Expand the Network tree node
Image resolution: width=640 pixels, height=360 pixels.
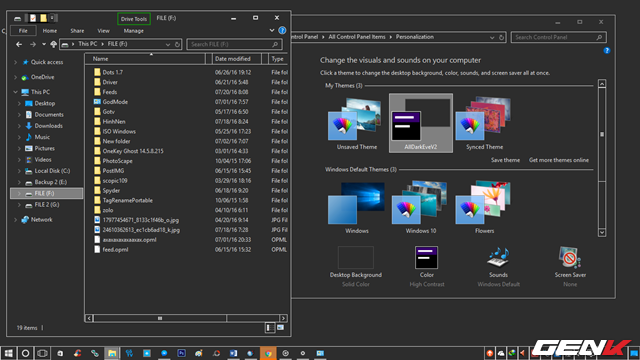click(x=16, y=220)
